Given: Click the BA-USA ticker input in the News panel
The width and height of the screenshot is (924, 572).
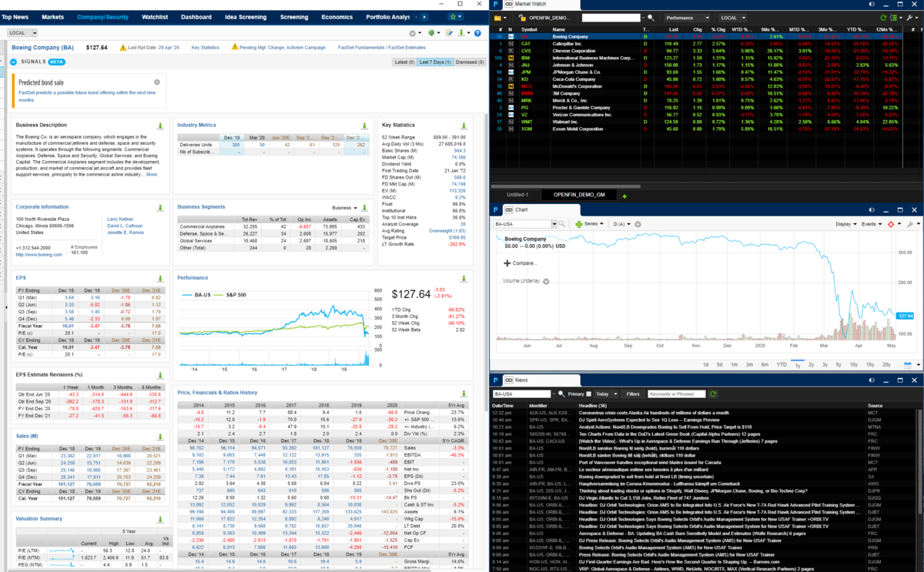Looking at the screenshot, I should (x=521, y=394).
